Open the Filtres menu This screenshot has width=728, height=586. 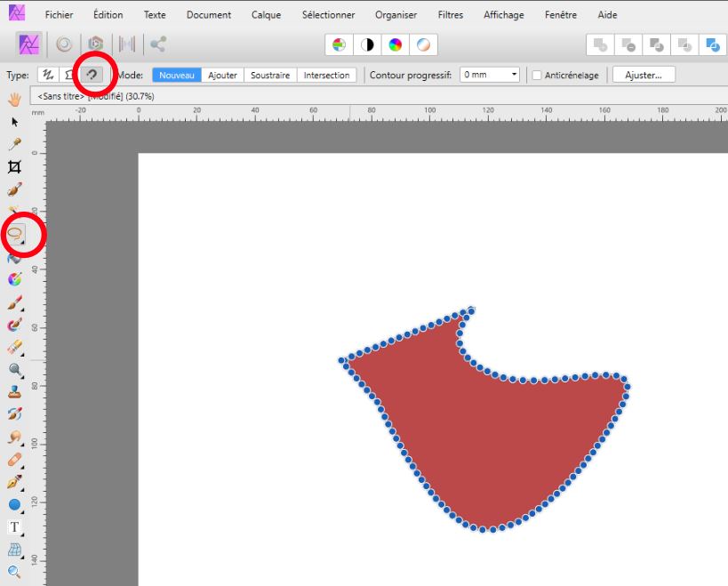click(451, 15)
